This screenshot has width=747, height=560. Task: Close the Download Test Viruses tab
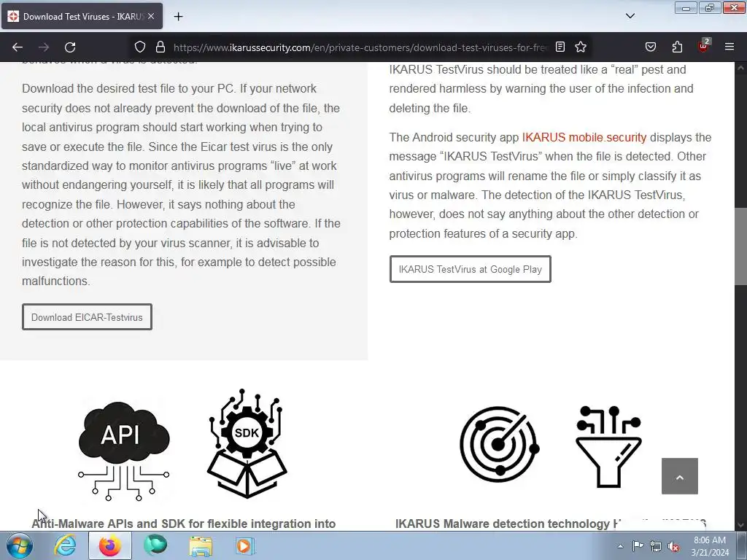[151, 16]
